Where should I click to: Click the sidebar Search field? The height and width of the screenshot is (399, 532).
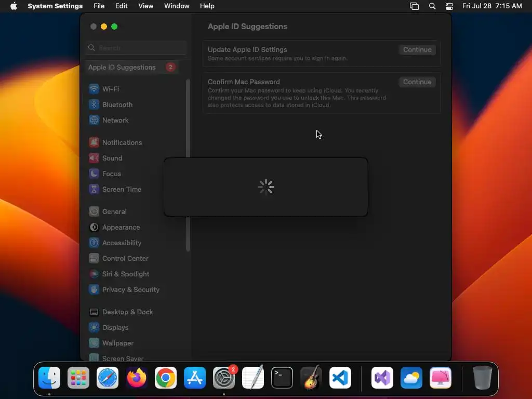[x=136, y=48]
